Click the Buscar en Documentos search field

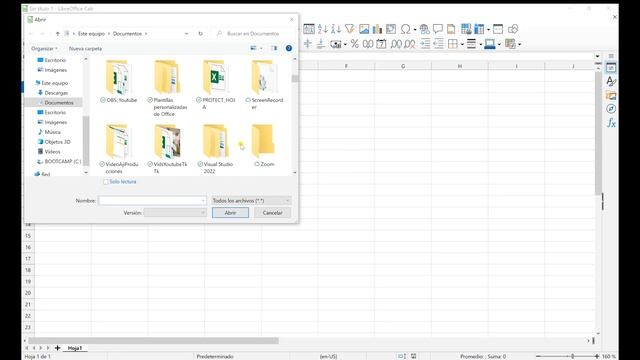point(253,33)
